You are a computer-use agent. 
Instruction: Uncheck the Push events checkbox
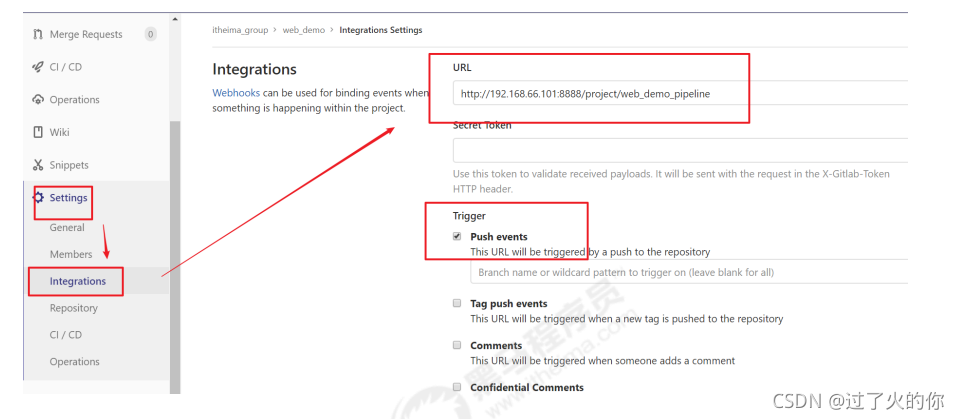457,237
